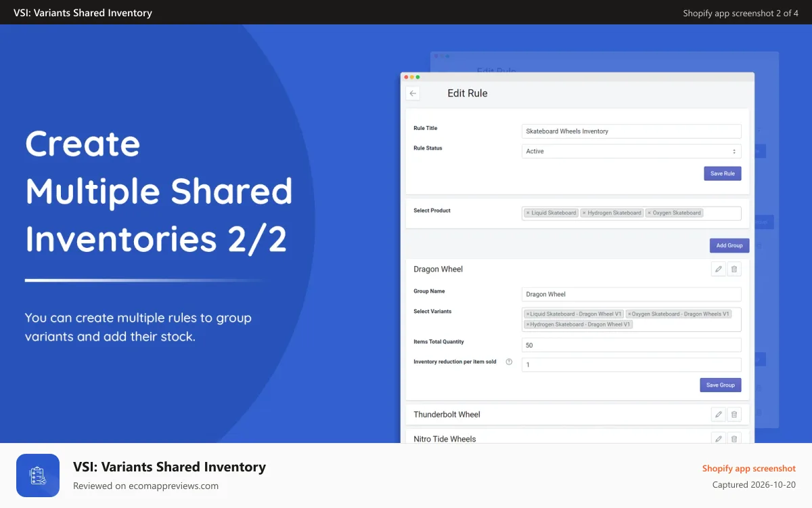The height and width of the screenshot is (508, 812).
Task: Open the Select Product multi-select field
Action: (x=631, y=213)
